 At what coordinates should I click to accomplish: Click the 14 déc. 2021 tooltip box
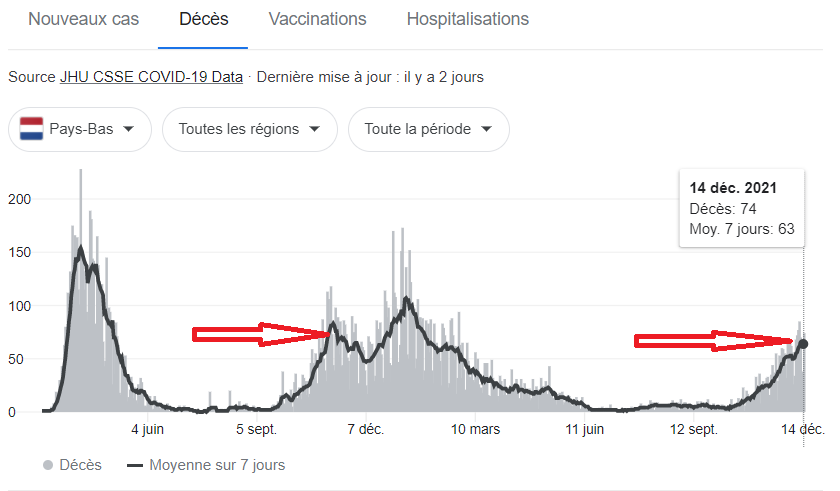pyautogui.click(x=747, y=209)
